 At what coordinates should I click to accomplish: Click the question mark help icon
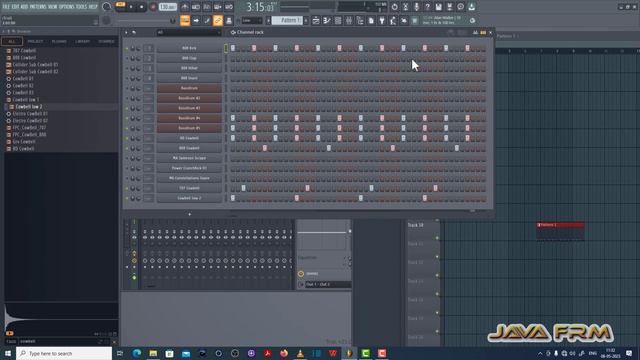tap(427, 7)
